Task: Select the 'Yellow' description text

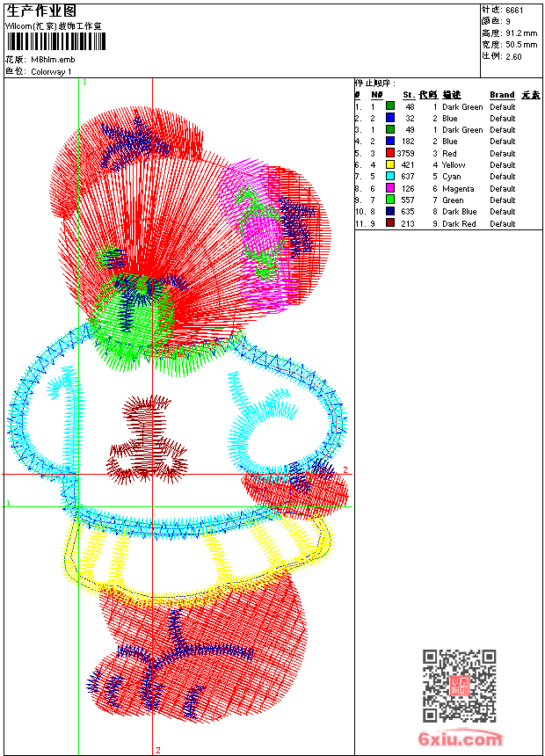Action: pos(454,165)
